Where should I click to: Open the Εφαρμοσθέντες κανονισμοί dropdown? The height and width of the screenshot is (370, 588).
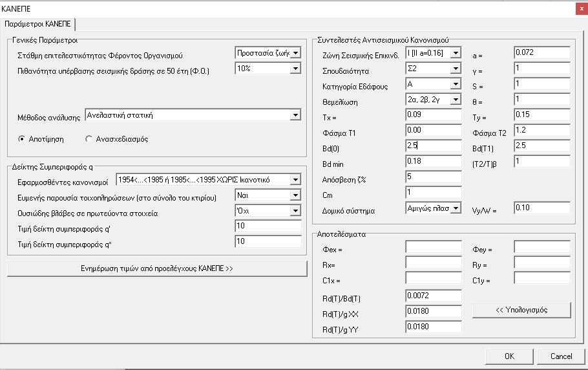(209, 180)
